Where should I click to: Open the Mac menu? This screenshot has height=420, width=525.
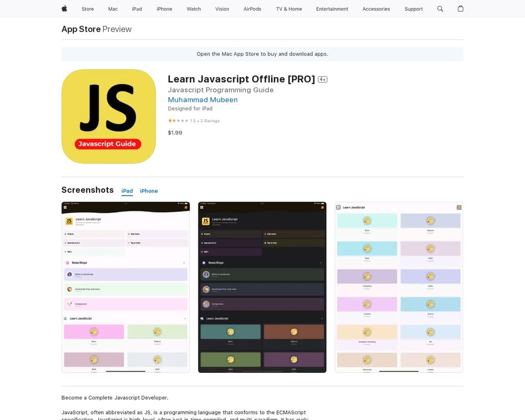pyautogui.click(x=113, y=9)
